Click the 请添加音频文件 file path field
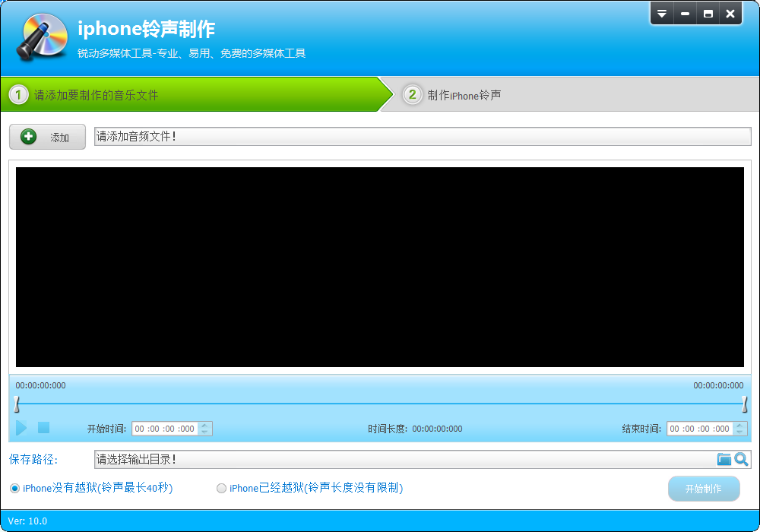 point(422,136)
